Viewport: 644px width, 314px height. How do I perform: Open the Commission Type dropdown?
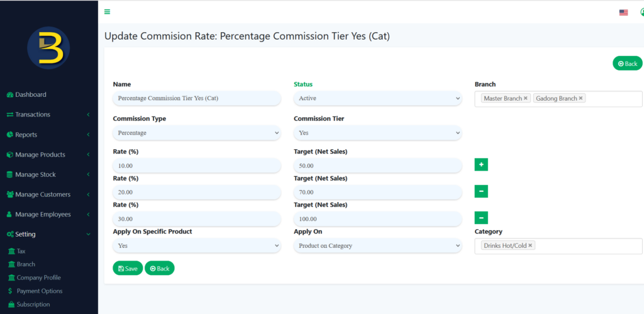pyautogui.click(x=196, y=133)
